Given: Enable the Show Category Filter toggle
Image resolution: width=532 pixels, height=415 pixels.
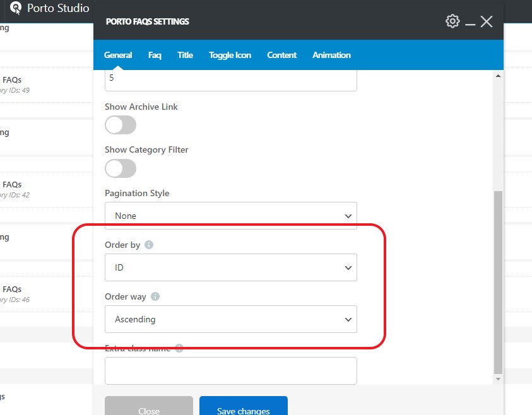Looking at the screenshot, I should point(121,168).
